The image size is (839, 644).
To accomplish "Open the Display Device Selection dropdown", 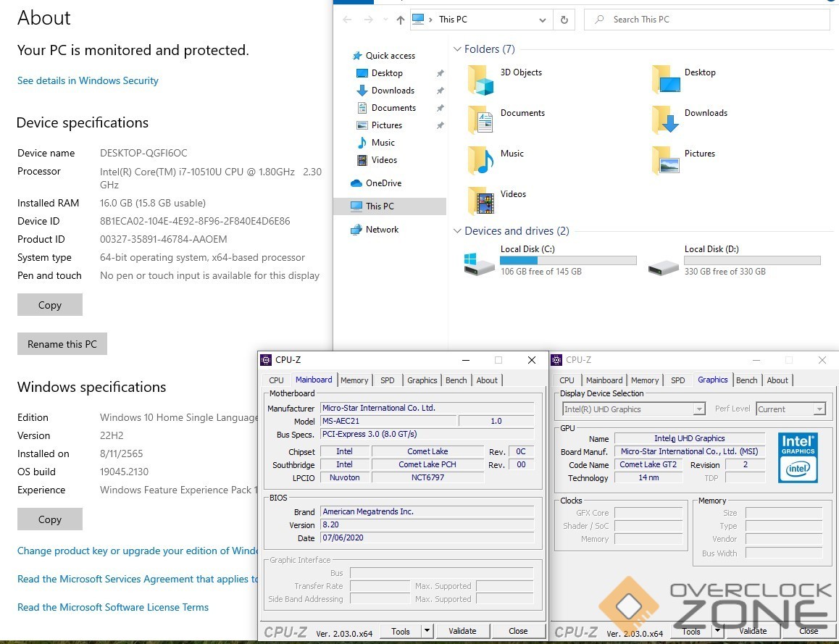I will [699, 409].
